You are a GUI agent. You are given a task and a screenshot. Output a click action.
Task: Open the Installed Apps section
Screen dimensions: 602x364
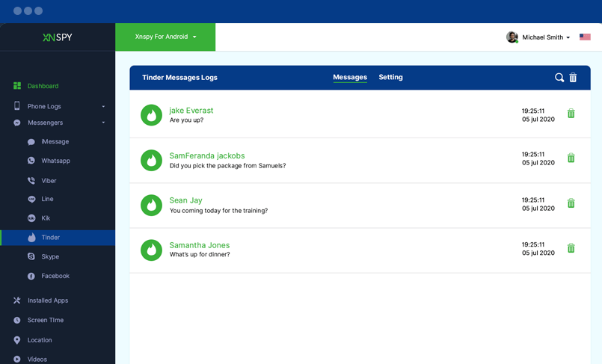[47, 300]
